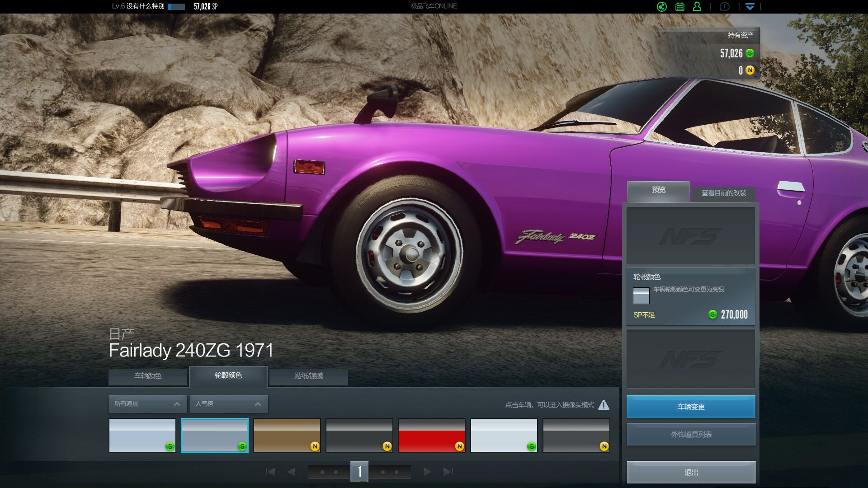
Task: Click the 270,000 price text
Action: [734, 314]
